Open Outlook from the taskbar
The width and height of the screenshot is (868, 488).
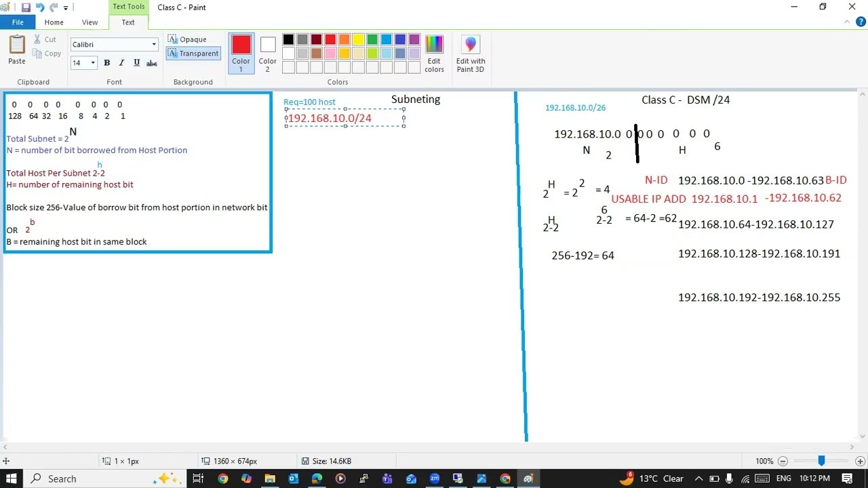coord(294,479)
